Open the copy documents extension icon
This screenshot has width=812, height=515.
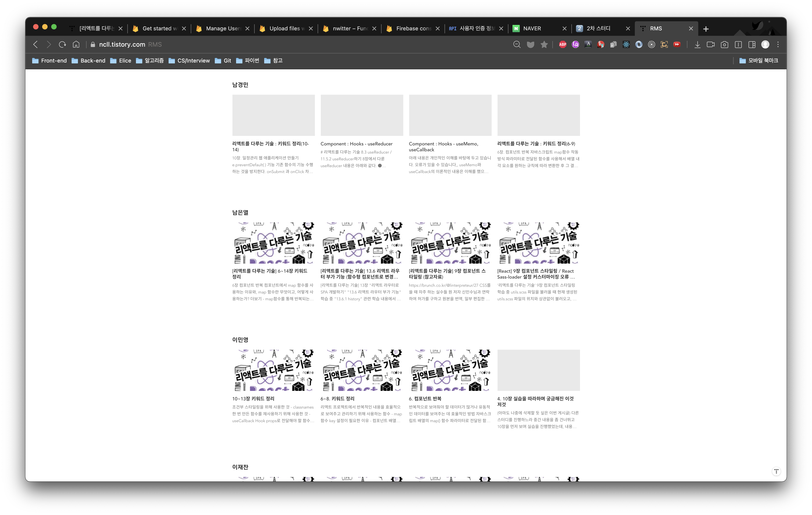[613, 44]
